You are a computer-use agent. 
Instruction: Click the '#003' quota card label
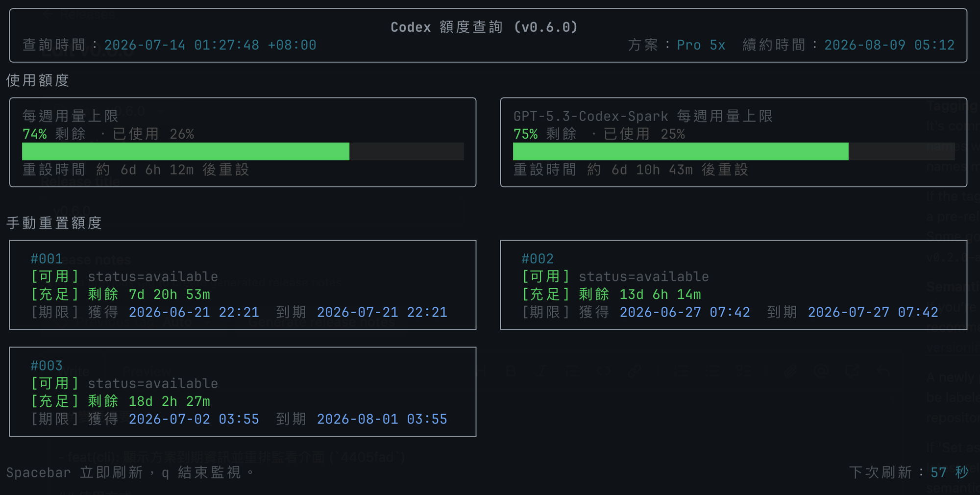point(47,366)
